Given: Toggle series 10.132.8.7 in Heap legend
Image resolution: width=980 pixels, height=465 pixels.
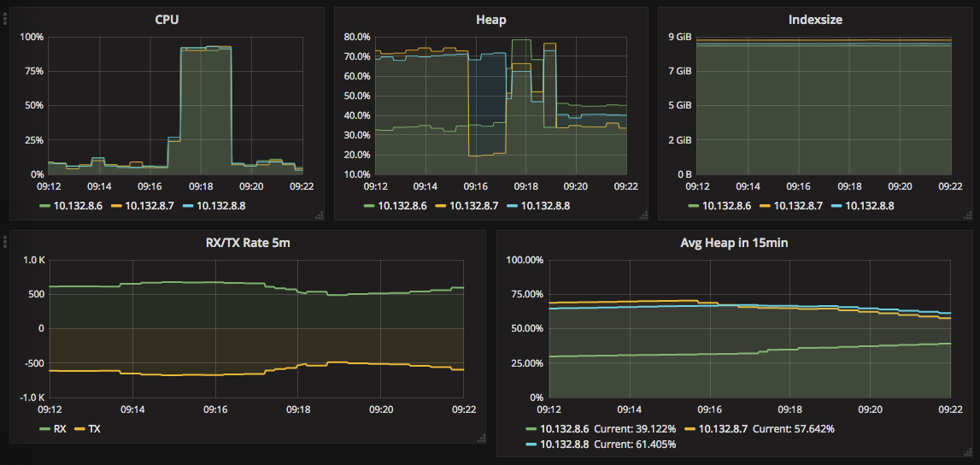Looking at the screenshot, I should coord(473,206).
